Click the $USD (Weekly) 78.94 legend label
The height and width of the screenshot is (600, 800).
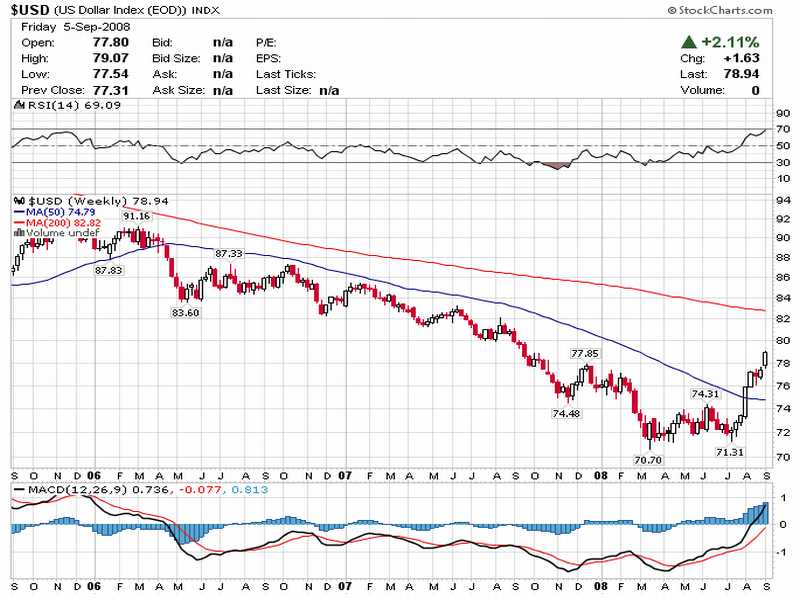(x=98, y=201)
